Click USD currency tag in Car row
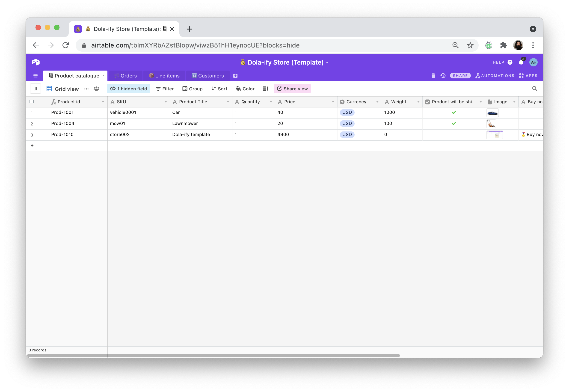The width and height of the screenshot is (569, 392). 347,113
